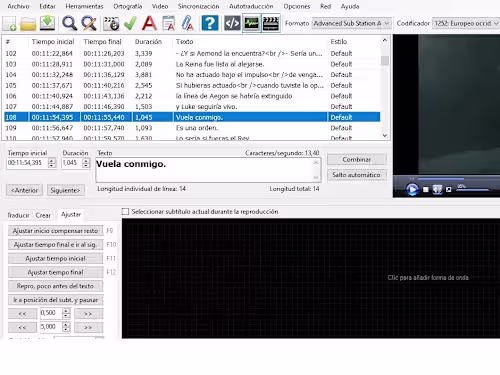Click the Combinar button

point(357,159)
